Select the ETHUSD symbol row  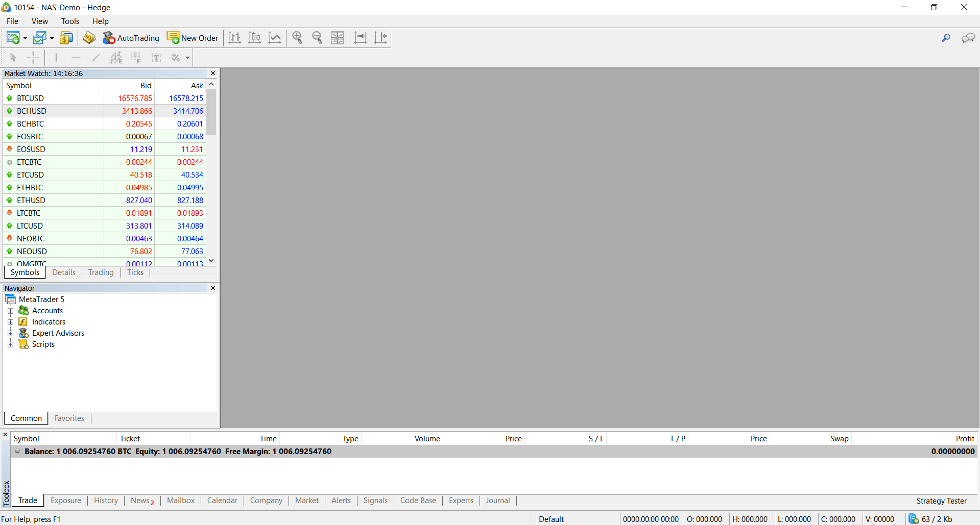(x=105, y=201)
